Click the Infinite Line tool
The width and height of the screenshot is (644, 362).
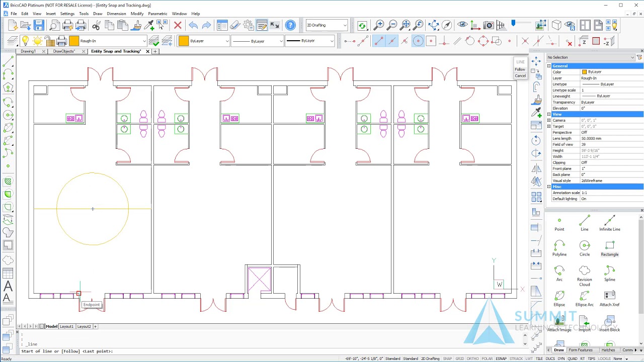(610, 223)
